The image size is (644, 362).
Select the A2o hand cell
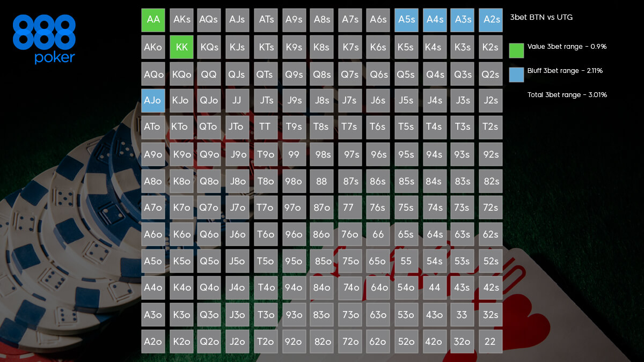153,342
